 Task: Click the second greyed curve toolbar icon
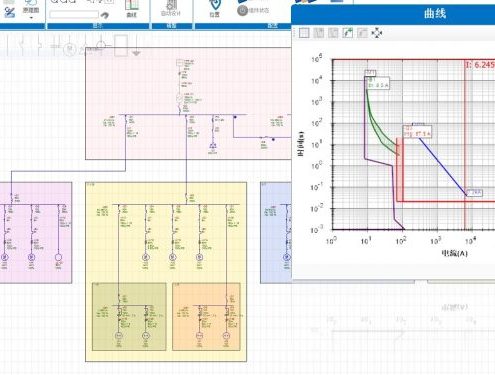(x=319, y=33)
